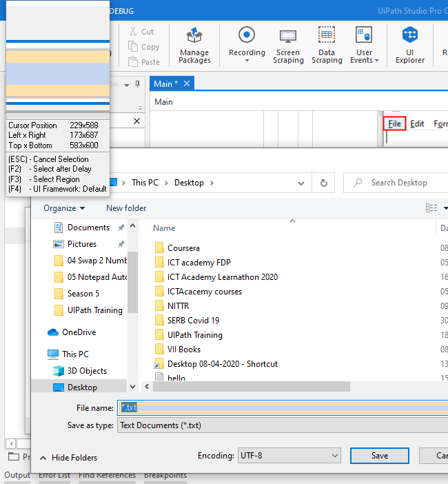The height and width of the screenshot is (484, 448).
Task: Close the Main tab
Action: coord(187,83)
